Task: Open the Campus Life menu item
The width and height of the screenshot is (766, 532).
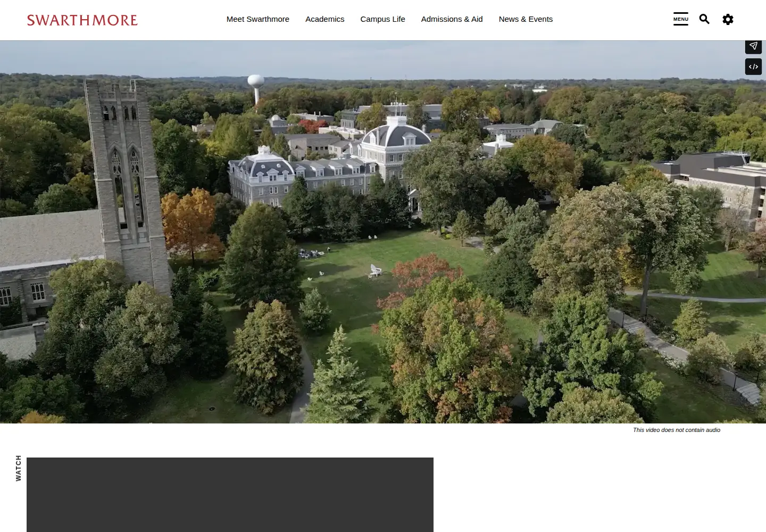Action: pos(382,19)
